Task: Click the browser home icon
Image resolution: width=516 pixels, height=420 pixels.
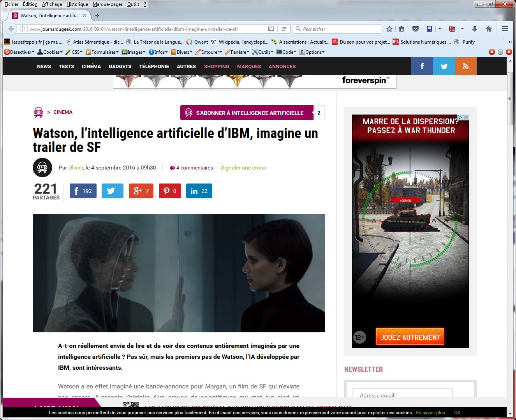Action: (489, 29)
